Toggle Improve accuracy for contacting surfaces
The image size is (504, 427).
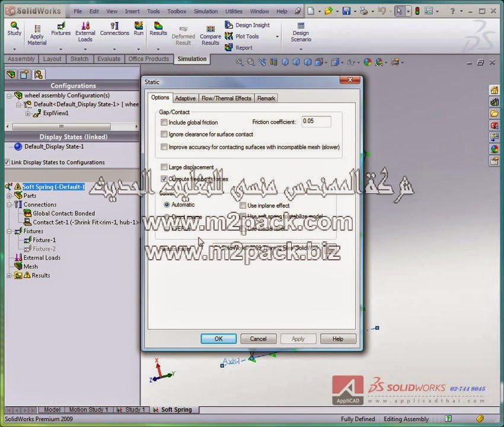tap(164, 147)
